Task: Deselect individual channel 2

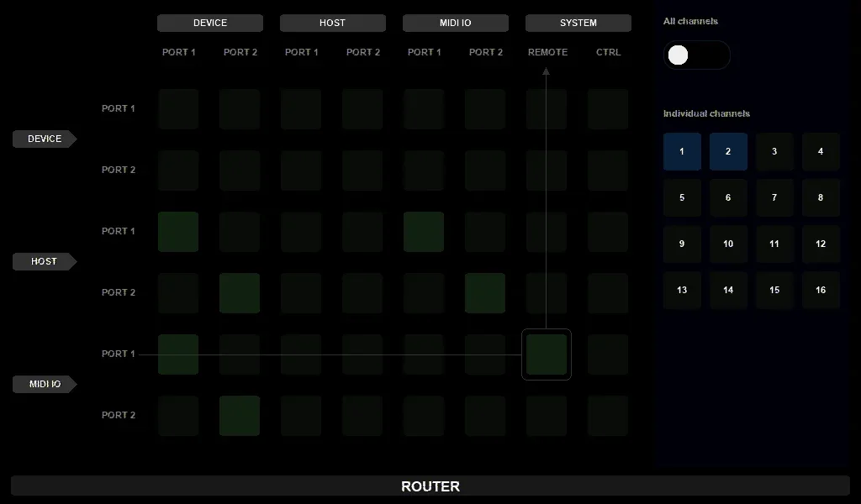Action: coord(728,151)
